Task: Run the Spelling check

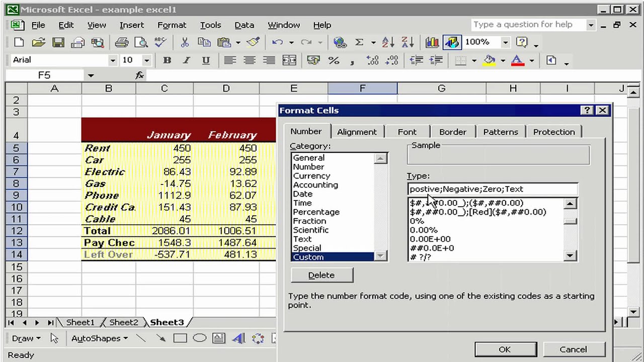Action: pyautogui.click(x=160, y=43)
